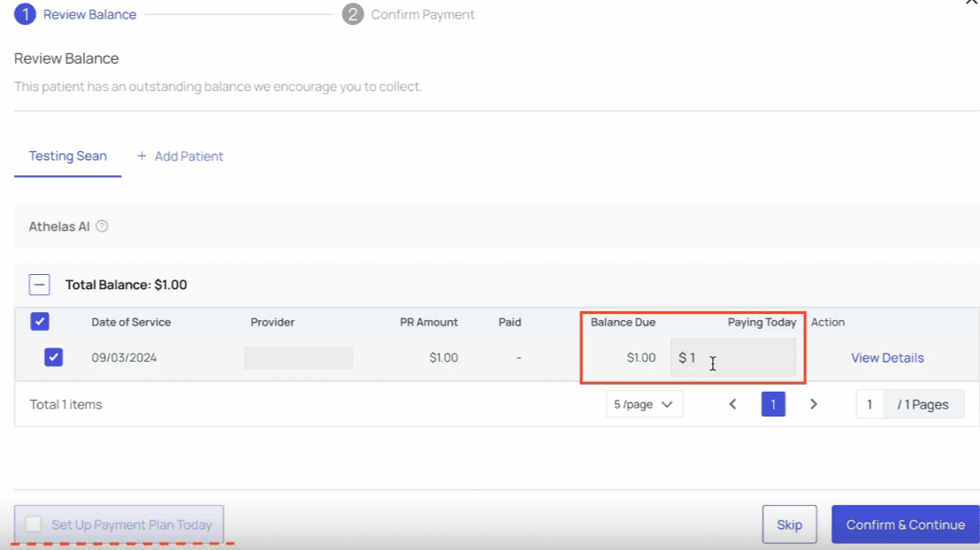Viewport: 980px width, 550px height.
Task: Enable Set Up Payment Plan Today checkbox
Action: pyautogui.click(x=34, y=523)
